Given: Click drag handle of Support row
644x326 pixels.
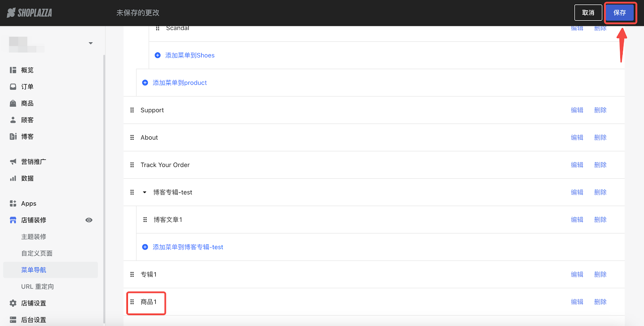Looking at the screenshot, I should click(x=132, y=110).
